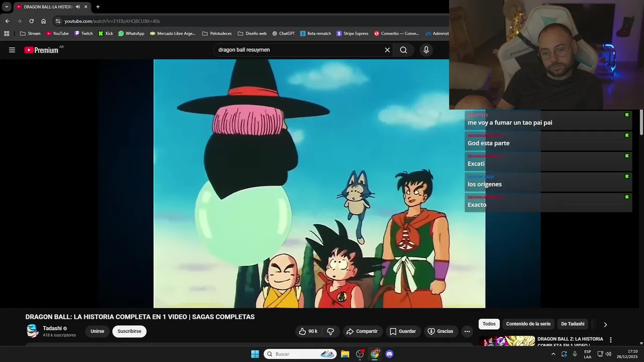Show hidden system tray icons
The image size is (644, 362).
[x=553, y=354]
